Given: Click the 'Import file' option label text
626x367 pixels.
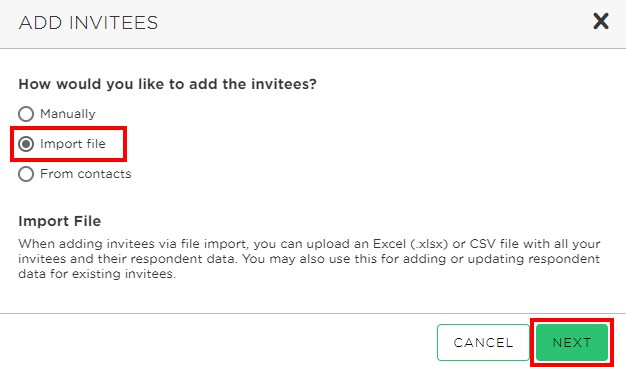Looking at the screenshot, I should [73, 144].
